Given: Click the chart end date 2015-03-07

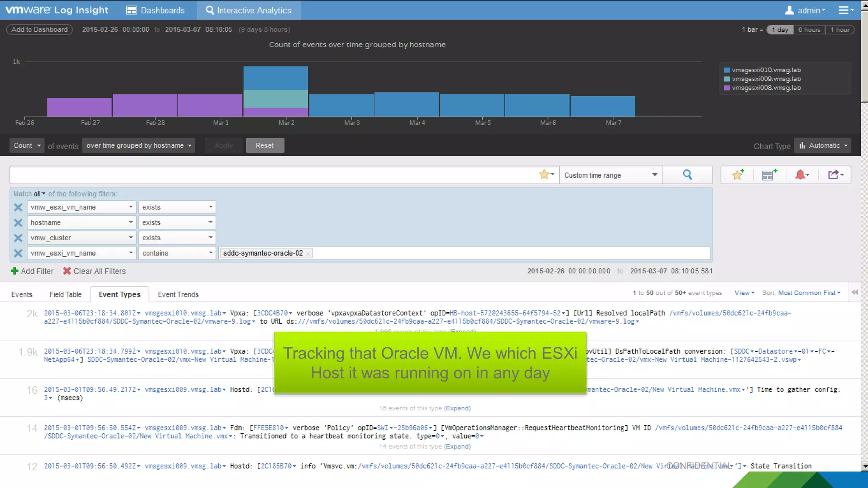Looking at the screenshot, I should 183,29.
